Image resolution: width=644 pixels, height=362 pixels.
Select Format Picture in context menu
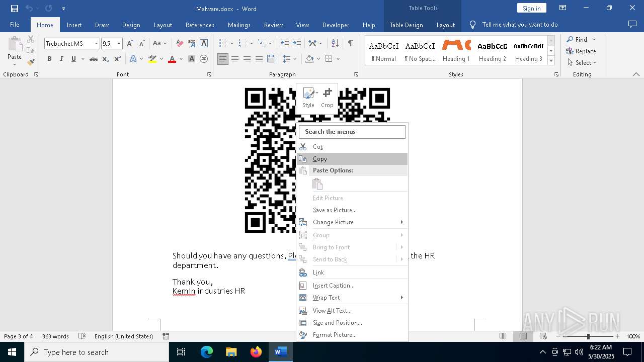click(x=352, y=335)
